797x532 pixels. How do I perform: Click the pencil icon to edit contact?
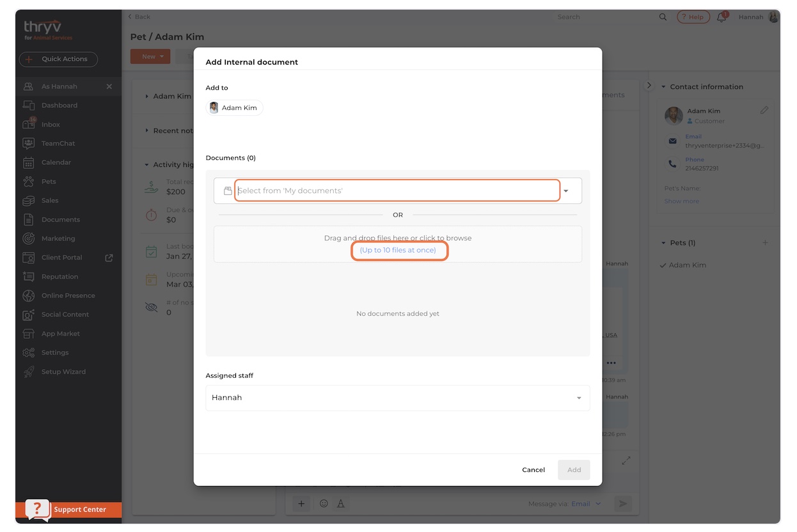click(764, 111)
